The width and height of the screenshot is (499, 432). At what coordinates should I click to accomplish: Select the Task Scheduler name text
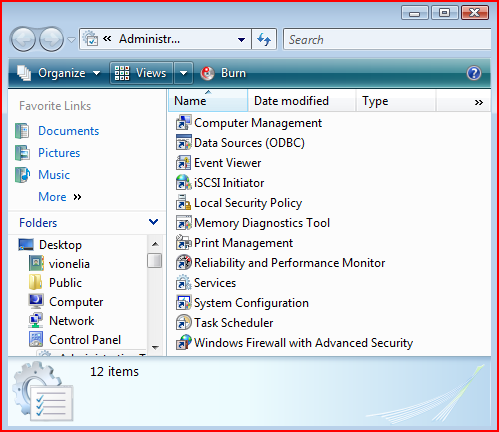(x=234, y=323)
